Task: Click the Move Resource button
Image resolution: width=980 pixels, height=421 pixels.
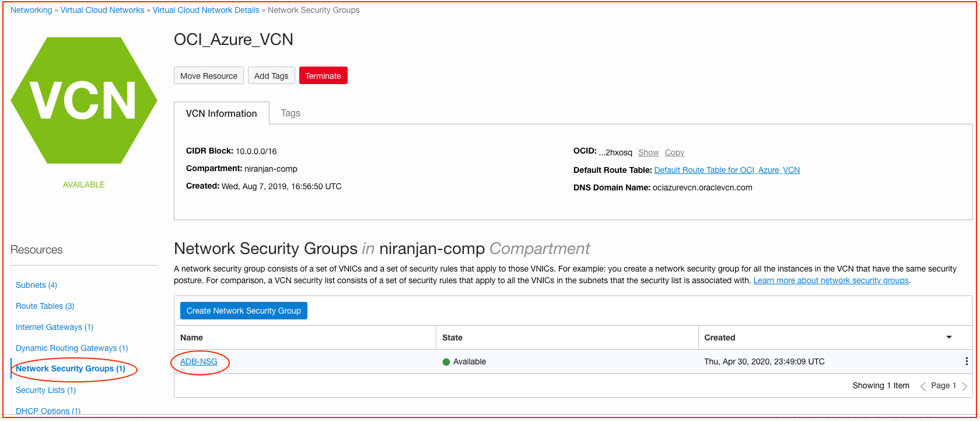Action: tap(209, 76)
